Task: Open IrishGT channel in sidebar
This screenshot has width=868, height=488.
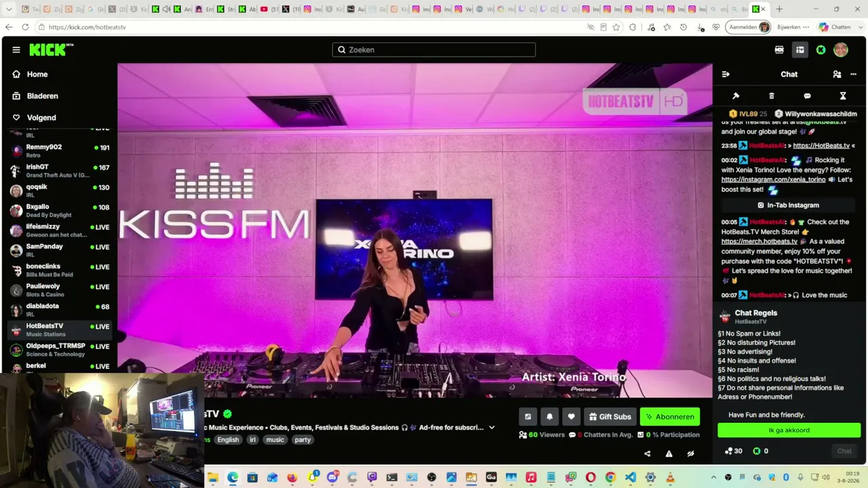Action: pyautogui.click(x=60, y=171)
